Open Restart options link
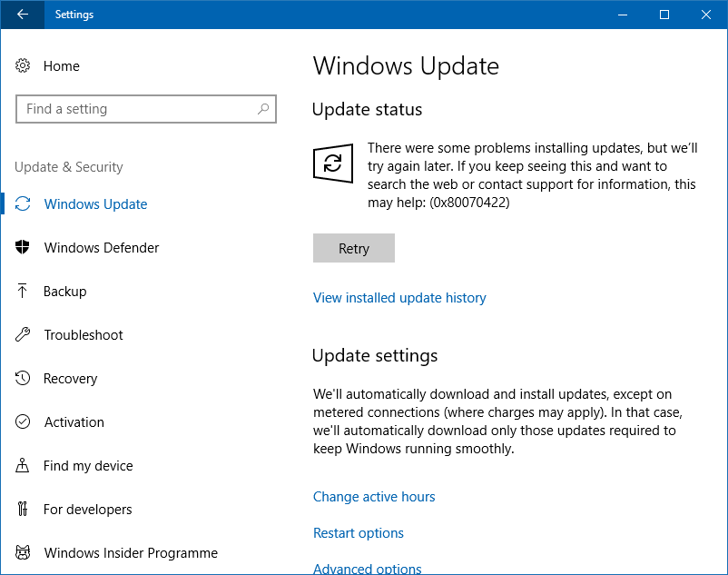728x575 pixels. tap(359, 533)
